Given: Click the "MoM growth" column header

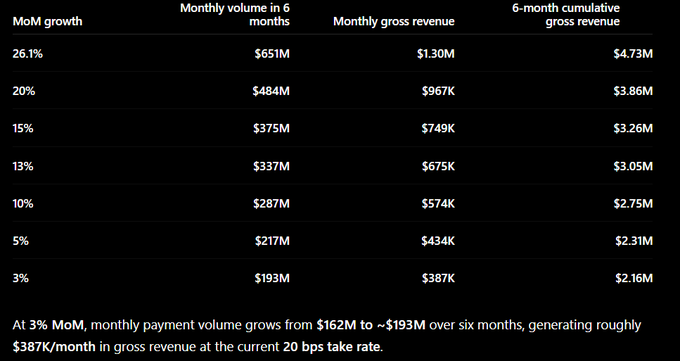Looking at the screenshot, I should pyautogui.click(x=47, y=21).
